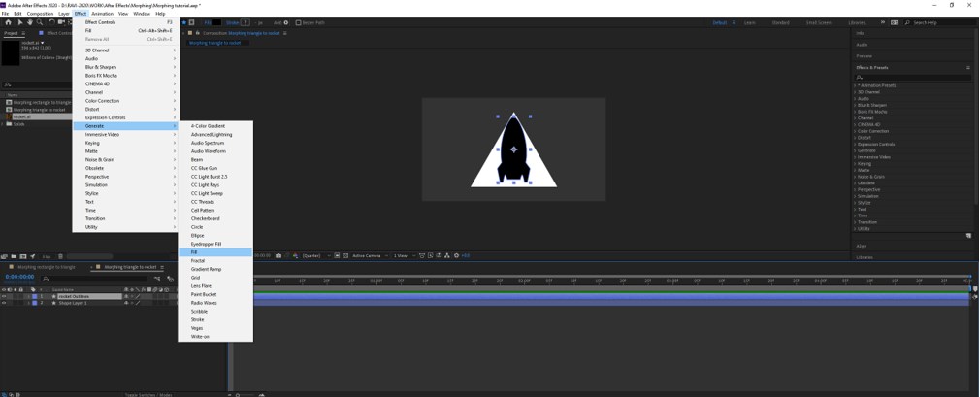Viewport: 980px width, 397px height.
Task: Choose Fill from the Generate submenu
Action: (x=215, y=252)
